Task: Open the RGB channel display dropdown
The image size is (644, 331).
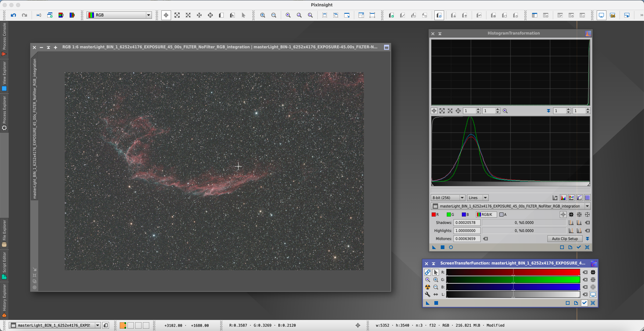Action: 119,15
